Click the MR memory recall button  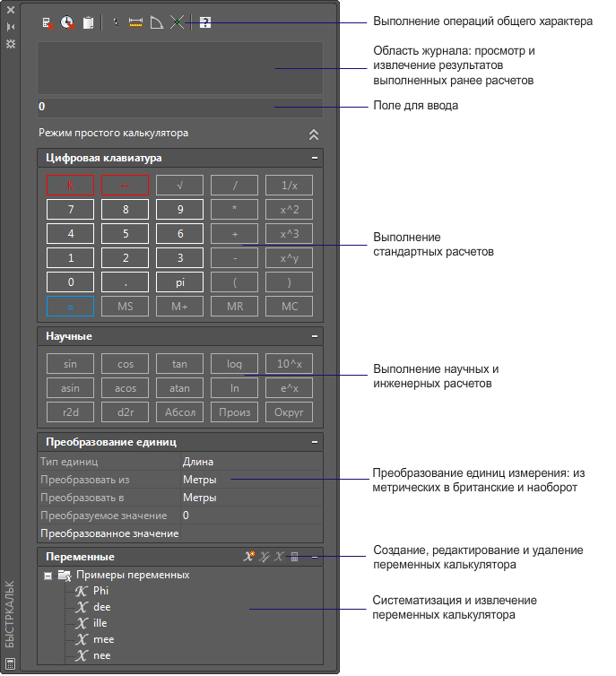(x=235, y=307)
